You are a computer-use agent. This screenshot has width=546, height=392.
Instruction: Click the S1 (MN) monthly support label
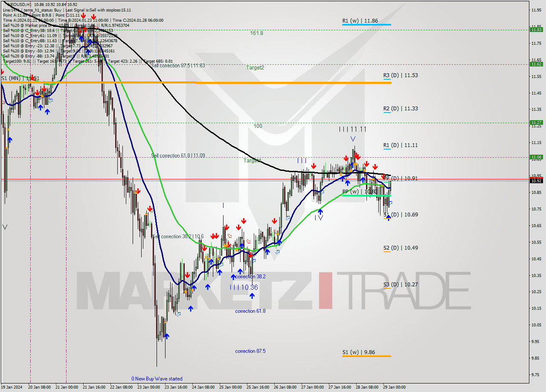[20, 78]
